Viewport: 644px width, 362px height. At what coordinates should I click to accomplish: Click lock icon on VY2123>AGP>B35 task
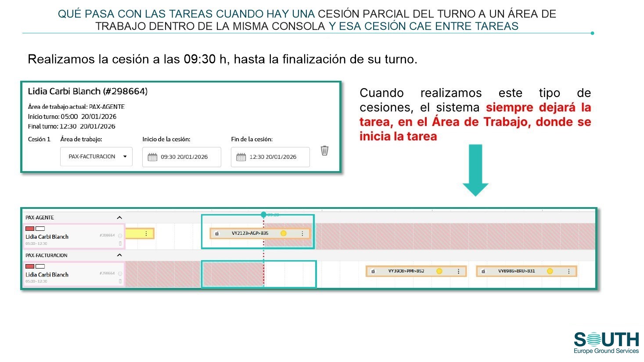coord(217,233)
